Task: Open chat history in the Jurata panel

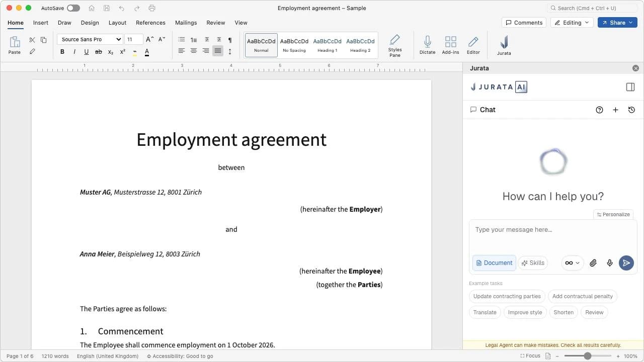Action: tap(631, 110)
